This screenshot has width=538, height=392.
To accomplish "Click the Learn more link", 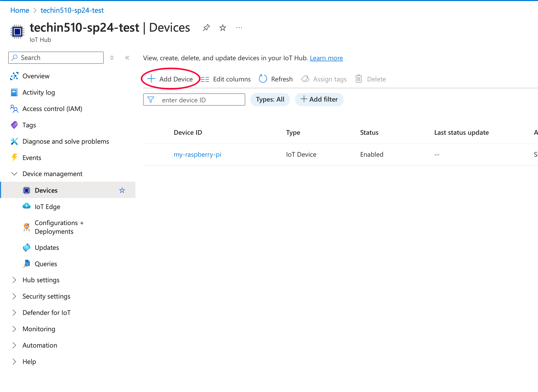I will 326,58.
